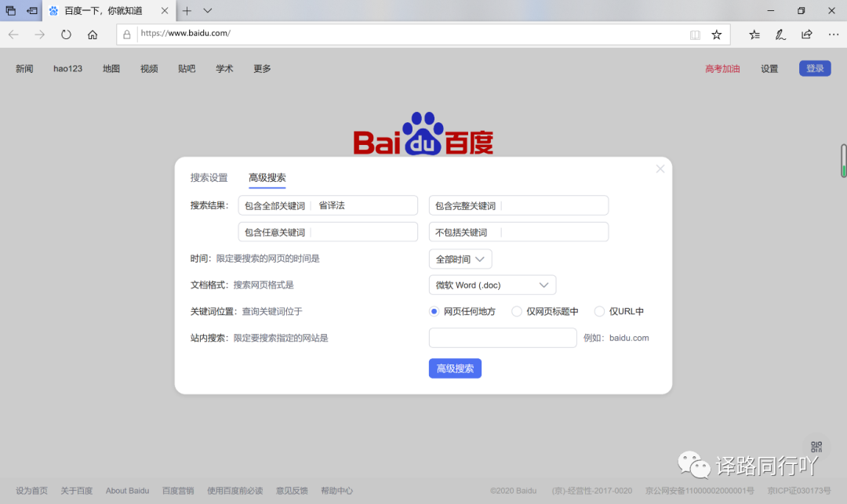Click the 高考加油 link
Screen dimensions: 847x504
click(722, 68)
